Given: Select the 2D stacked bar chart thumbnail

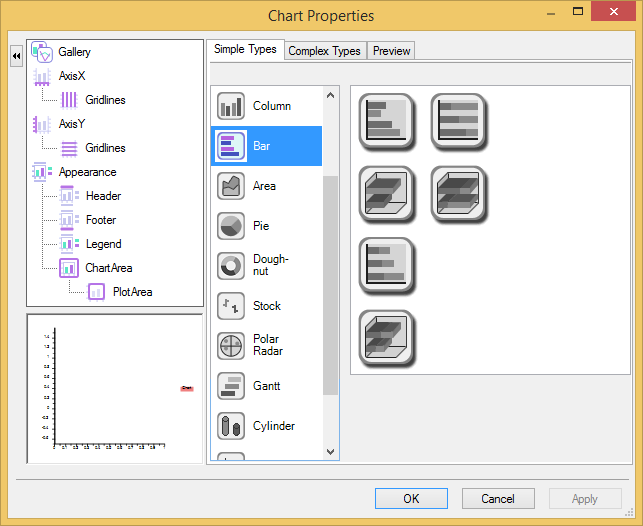Looking at the screenshot, I should coord(458,121).
